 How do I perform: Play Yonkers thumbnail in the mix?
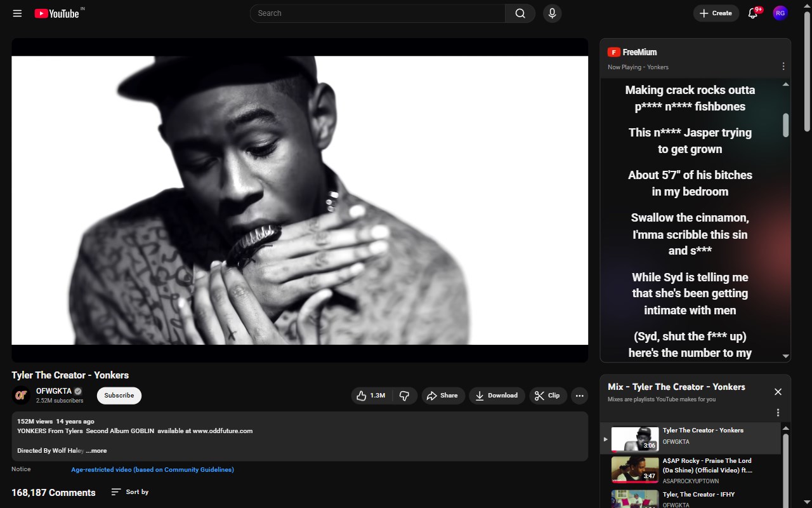[x=635, y=439]
